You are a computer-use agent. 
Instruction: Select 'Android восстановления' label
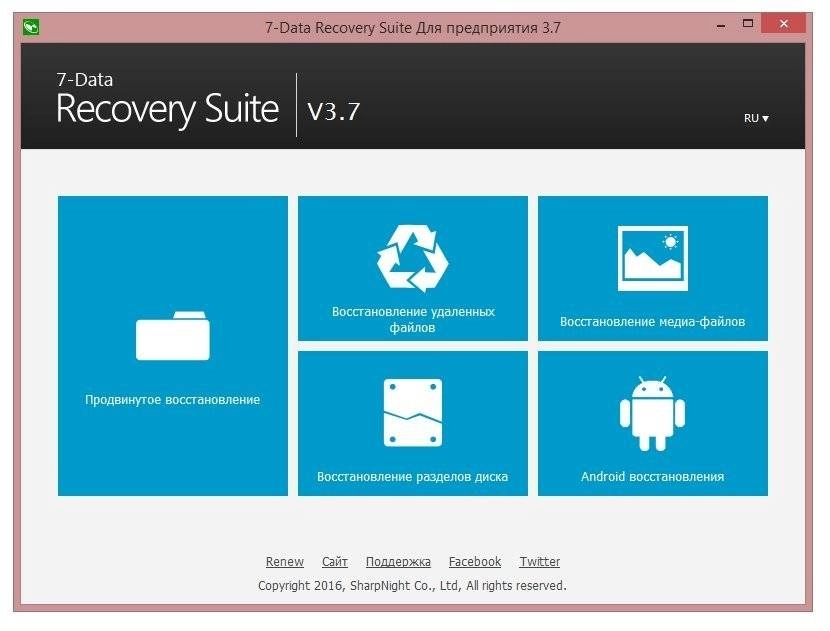652,476
